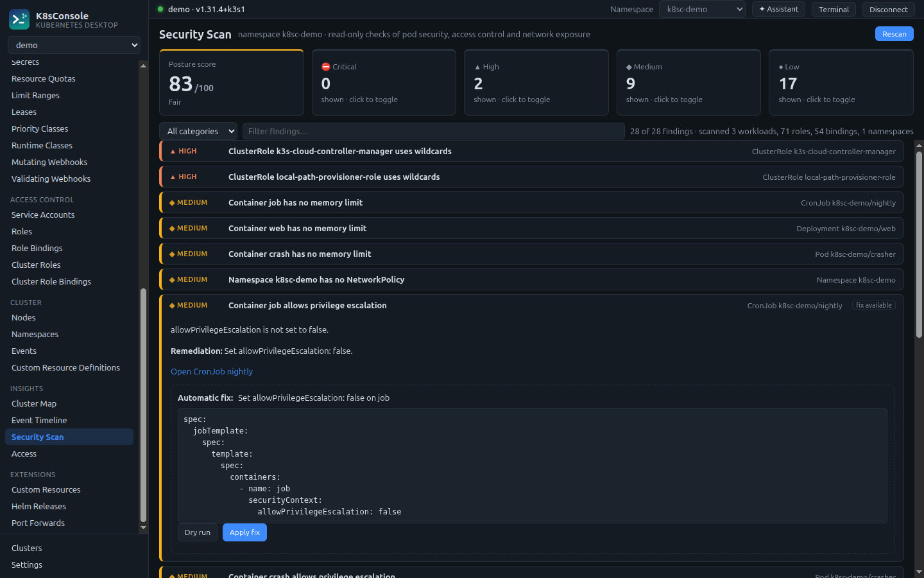Click the findings list scroll down arrow
The width and height of the screenshot is (924, 578).
(919, 572)
